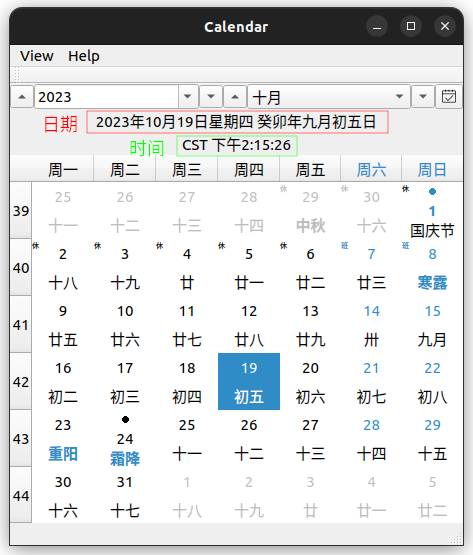Maximize the Calendar window
This screenshot has width=473, height=555.
[411, 26]
